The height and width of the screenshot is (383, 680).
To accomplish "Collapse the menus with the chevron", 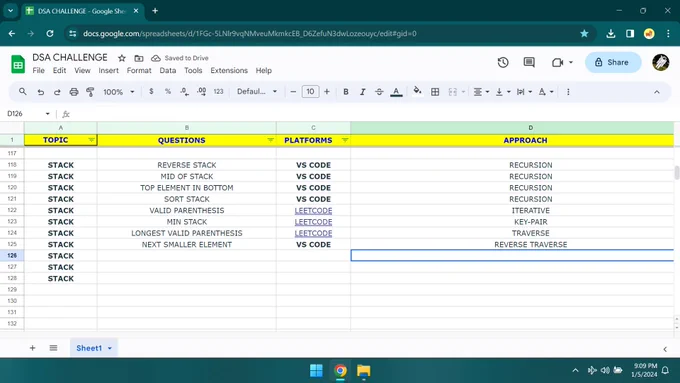I will (x=657, y=92).
